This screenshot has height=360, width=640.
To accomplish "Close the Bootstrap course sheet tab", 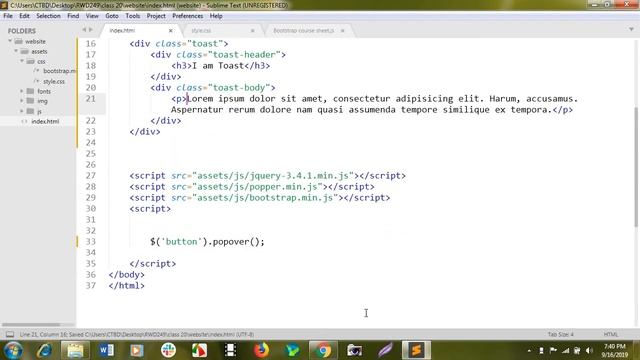I will click(343, 31).
